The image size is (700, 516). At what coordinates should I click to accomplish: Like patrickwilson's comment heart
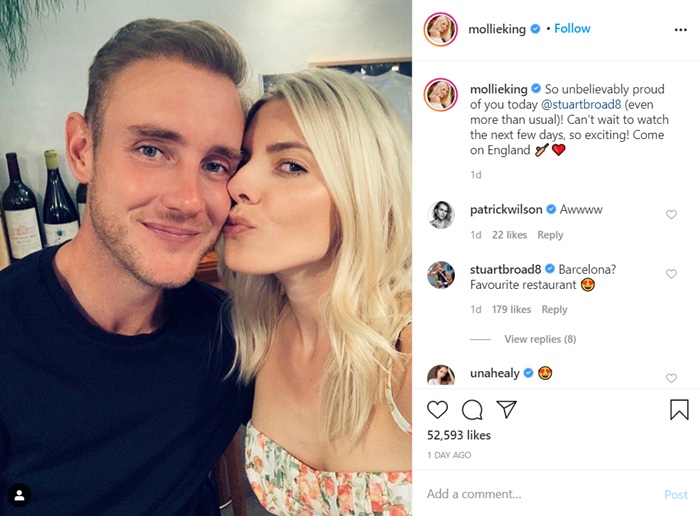coord(671,214)
